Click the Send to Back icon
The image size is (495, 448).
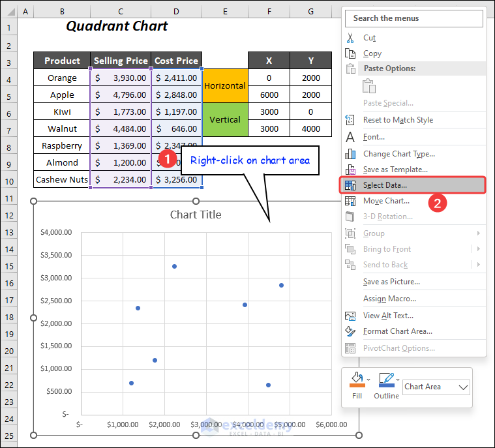coord(350,265)
